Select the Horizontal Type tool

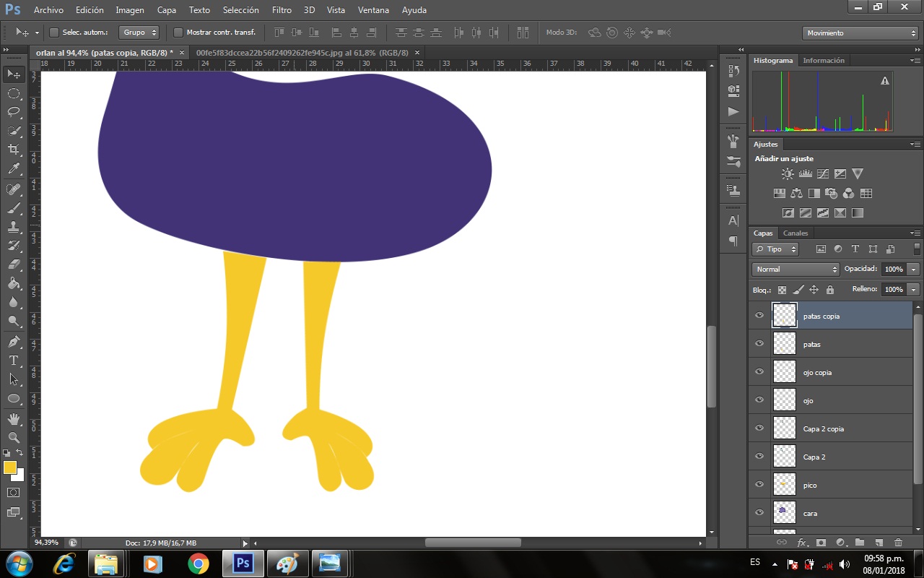[x=14, y=360]
